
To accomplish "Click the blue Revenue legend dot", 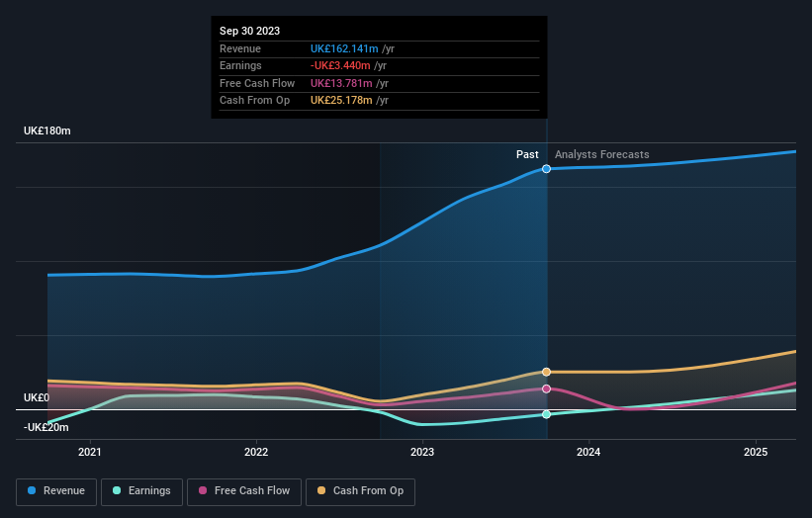I will click(32, 490).
